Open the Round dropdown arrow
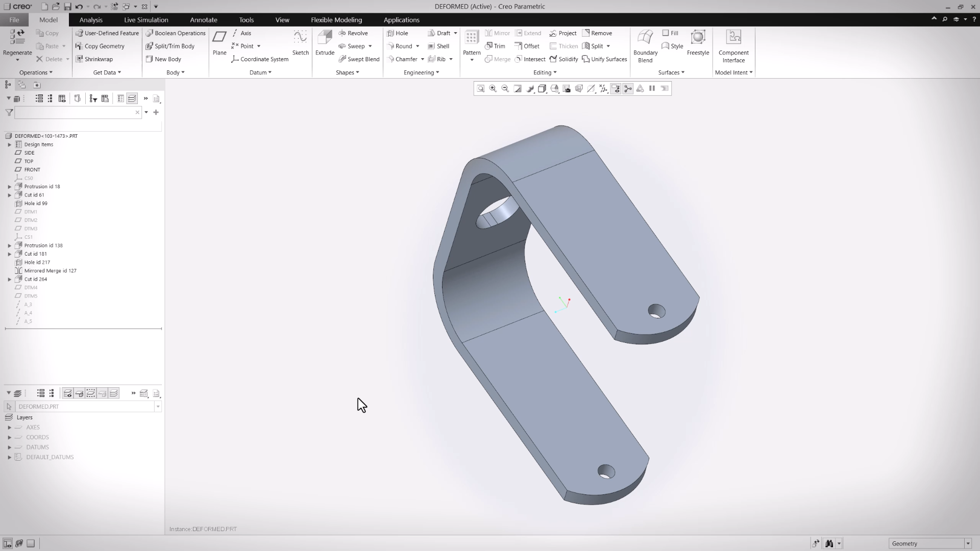 pos(418,46)
